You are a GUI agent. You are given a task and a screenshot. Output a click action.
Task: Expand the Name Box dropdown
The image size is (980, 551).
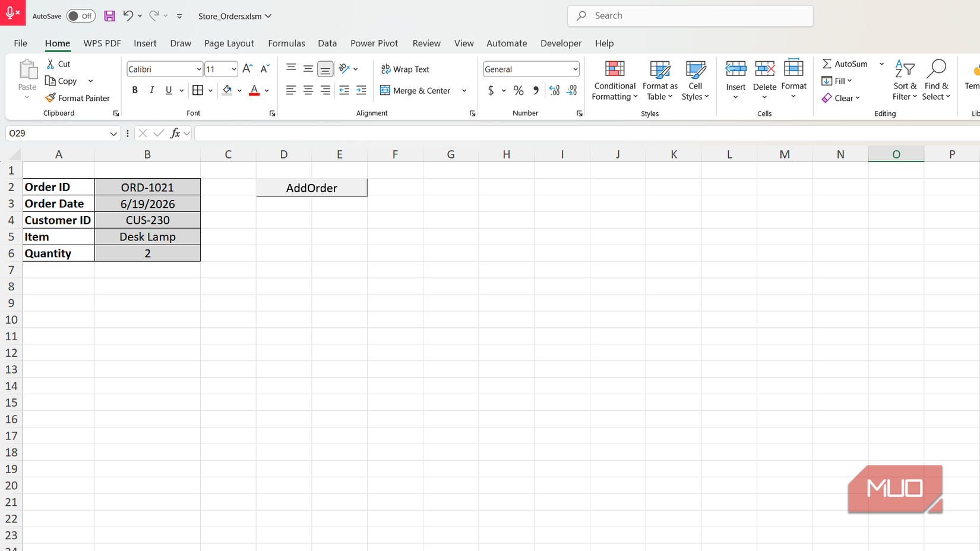pos(113,134)
